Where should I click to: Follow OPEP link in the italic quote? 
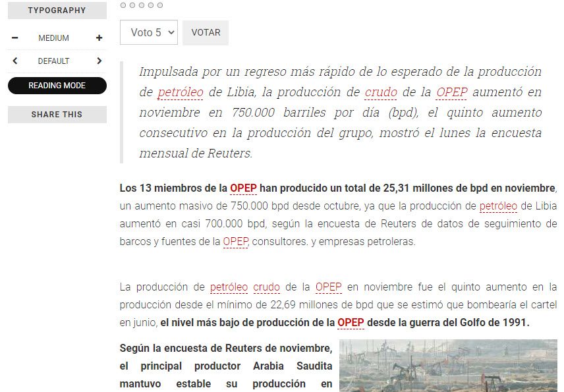click(451, 92)
